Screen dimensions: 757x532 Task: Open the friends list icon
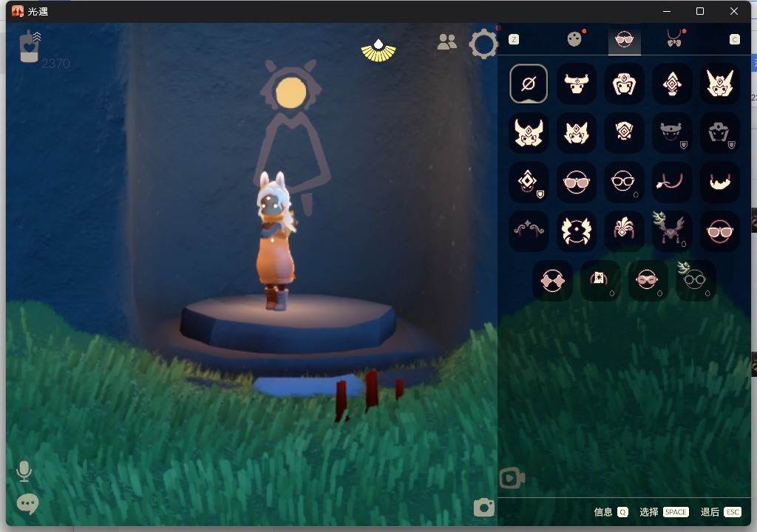(447, 42)
